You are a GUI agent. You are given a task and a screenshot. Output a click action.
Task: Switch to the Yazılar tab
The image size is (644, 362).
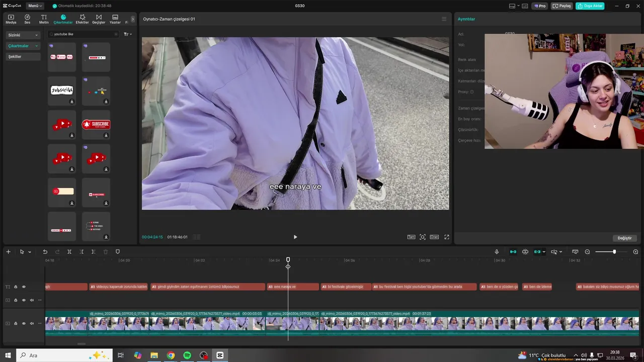[x=115, y=19]
